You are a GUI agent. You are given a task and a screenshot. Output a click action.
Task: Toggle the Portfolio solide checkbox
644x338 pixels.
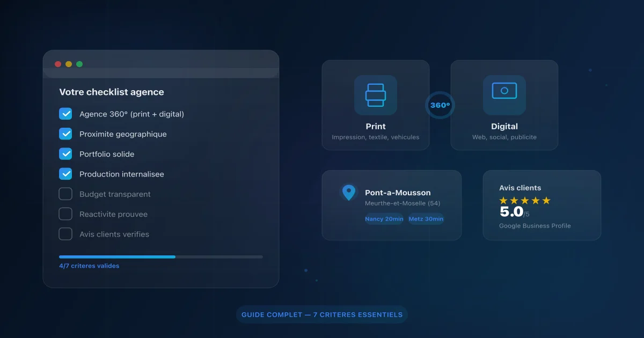tap(65, 154)
